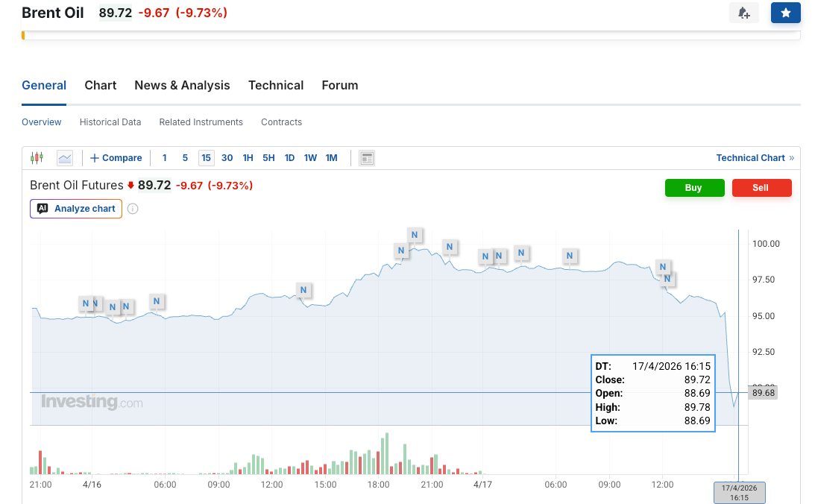Click the news overlay toggle icon in toolbar
Screen dimensions: 815x504
pos(366,158)
